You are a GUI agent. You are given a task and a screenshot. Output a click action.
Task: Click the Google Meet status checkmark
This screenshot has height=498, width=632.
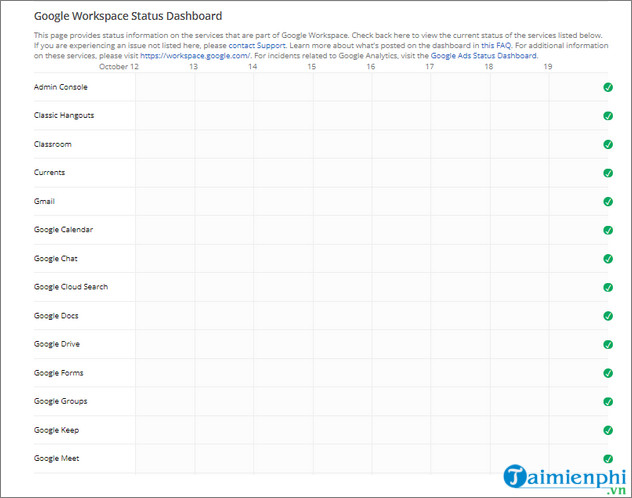608,459
